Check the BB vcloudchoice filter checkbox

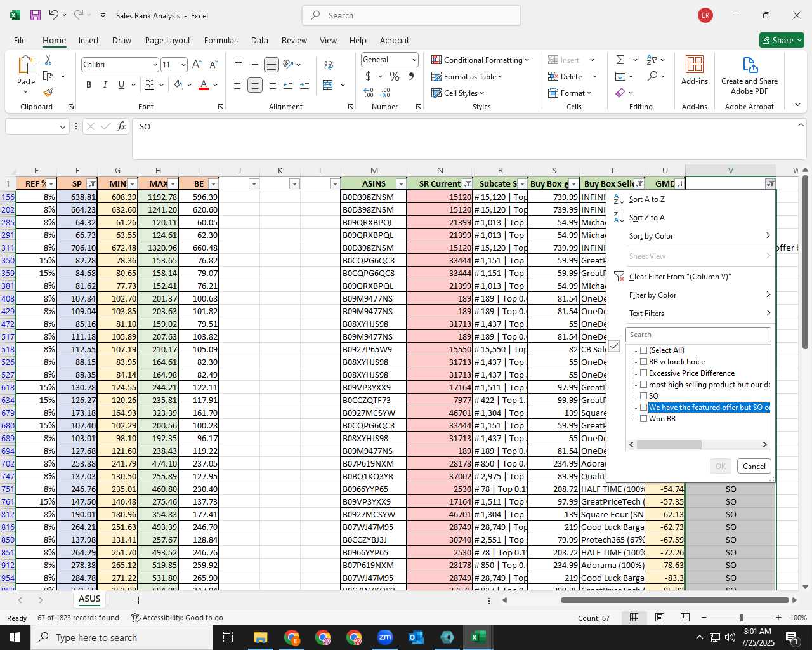[644, 362]
